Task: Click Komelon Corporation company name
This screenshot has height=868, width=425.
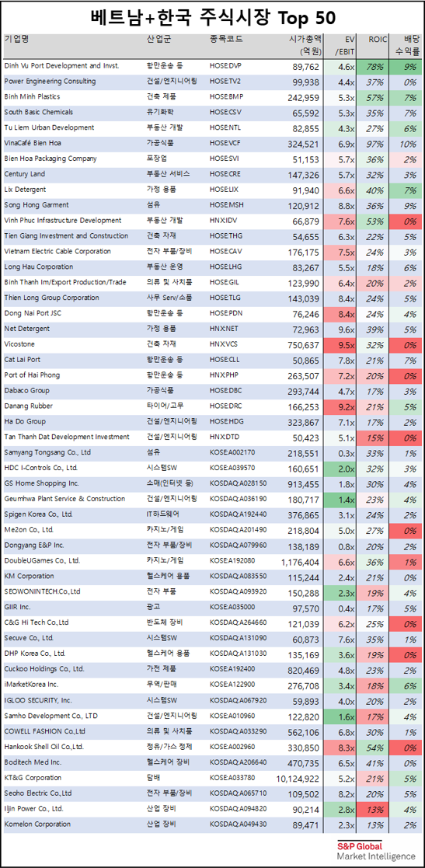Action: (x=37, y=824)
